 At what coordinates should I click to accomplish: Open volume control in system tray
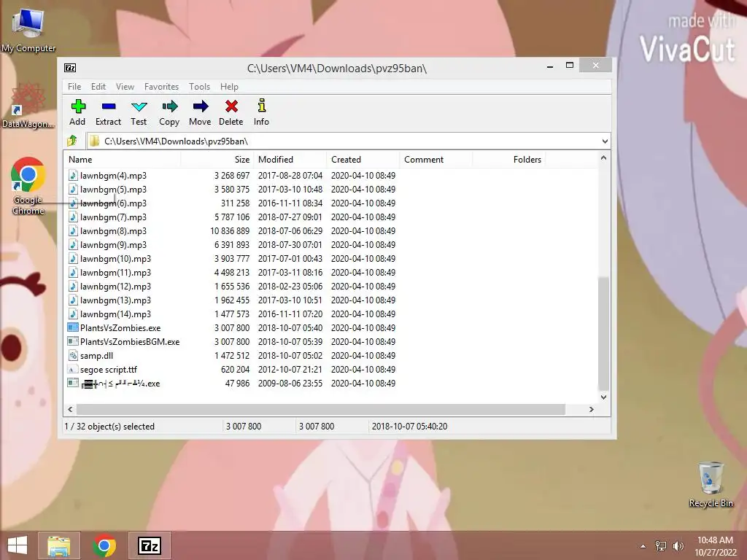678,545
